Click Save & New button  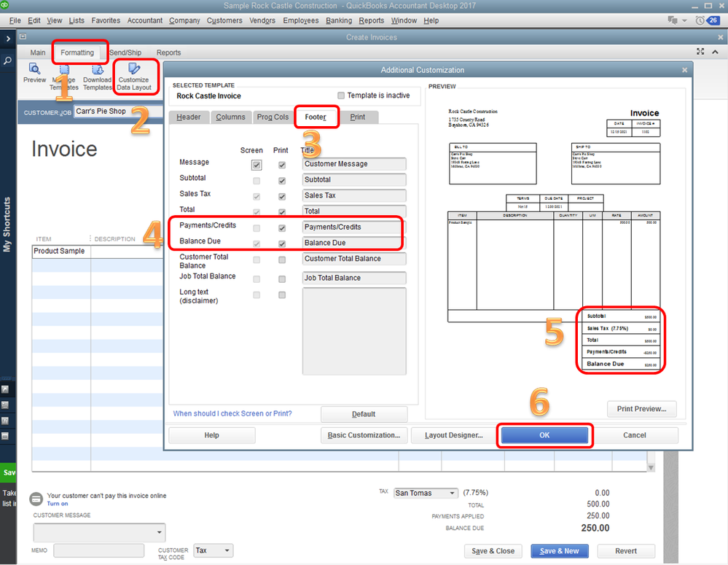(x=560, y=551)
